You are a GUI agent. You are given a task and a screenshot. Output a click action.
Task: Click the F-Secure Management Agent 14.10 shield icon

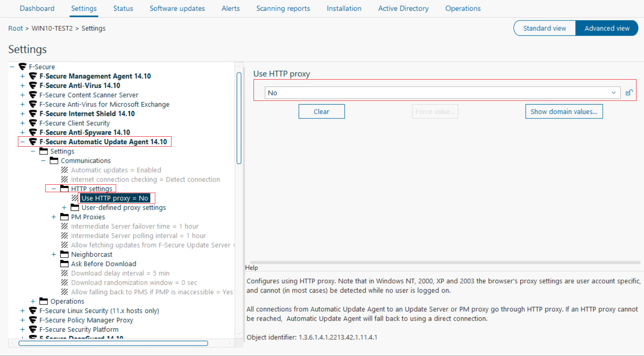pos(33,76)
